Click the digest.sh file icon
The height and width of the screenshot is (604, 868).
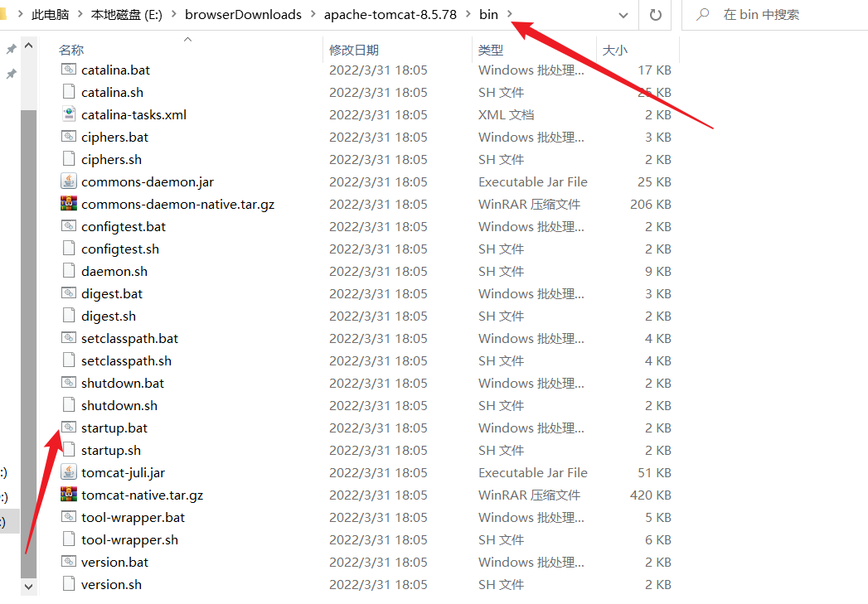tap(69, 316)
